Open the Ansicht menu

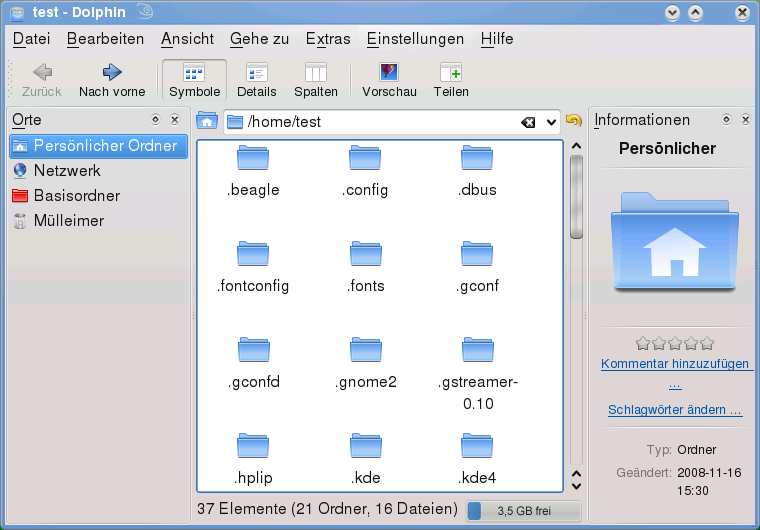point(187,39)
